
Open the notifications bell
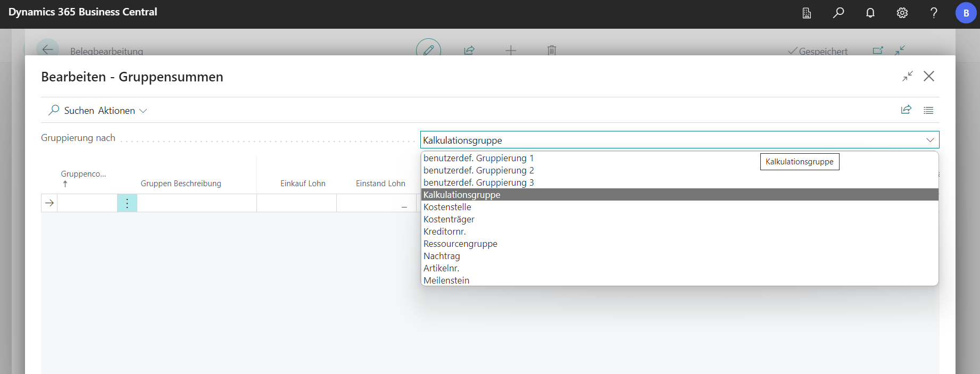click(870, 13)
